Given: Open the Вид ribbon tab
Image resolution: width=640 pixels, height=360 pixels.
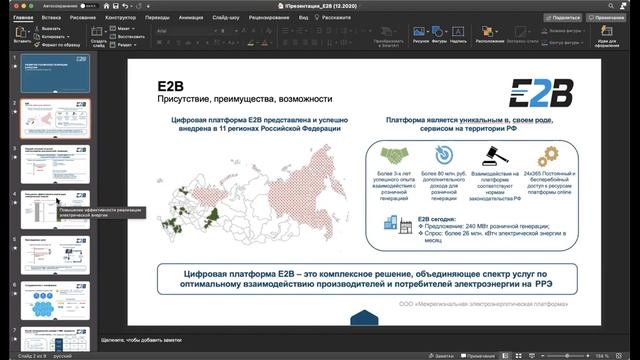Looking at the screenshot, I should (x=303, y=18).
